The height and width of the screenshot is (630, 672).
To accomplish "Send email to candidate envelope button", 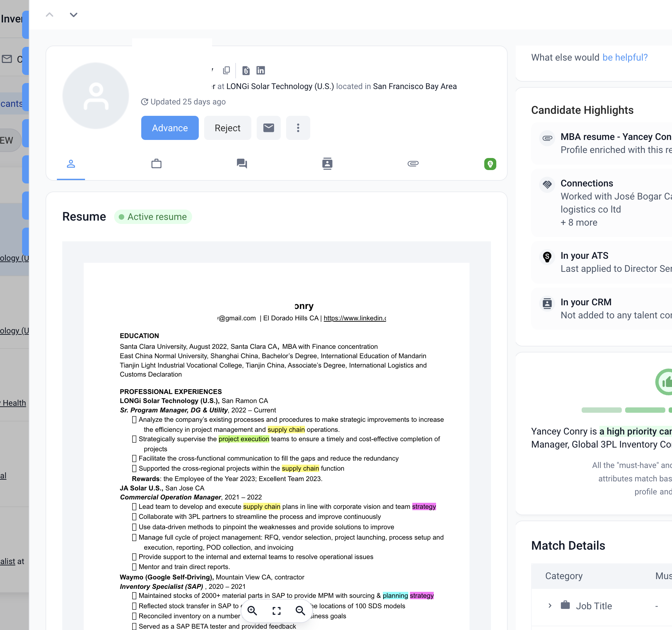I will tap(269, 128).
